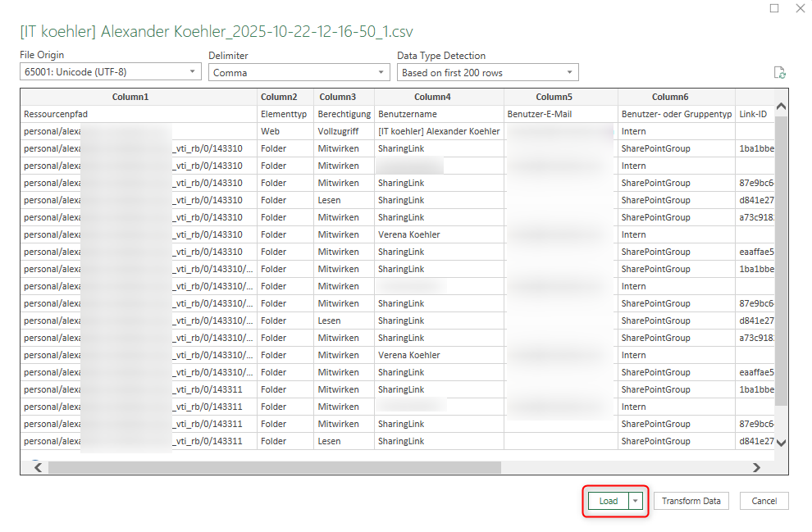Screen dimensions: 812x532
Task: Expand the Load button's dropdown arrow
Action: [635, 501]
